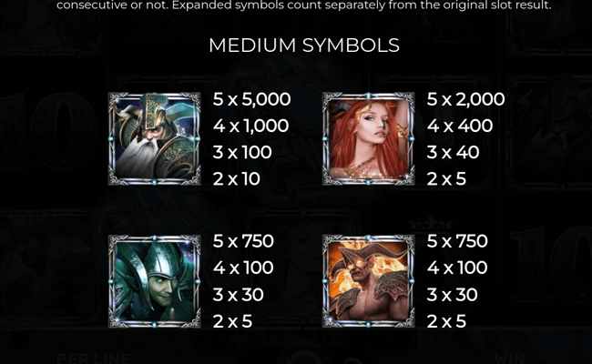Click the fiery horned demon symbol
Image resolution: width=592 pixels, height=364 pixels.
click(x=369, y=281)
